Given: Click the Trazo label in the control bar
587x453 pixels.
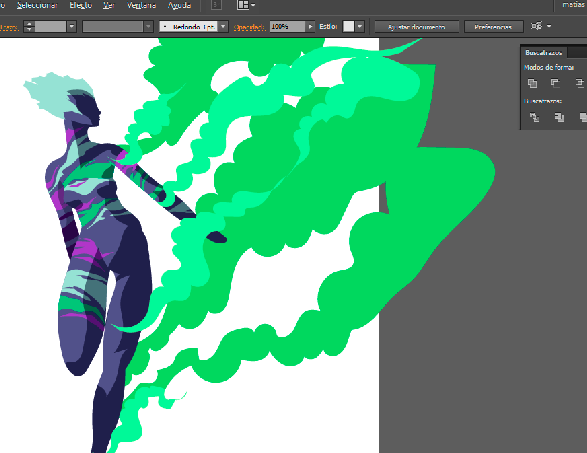Looking at the screenshot, I should click(9, 27).
